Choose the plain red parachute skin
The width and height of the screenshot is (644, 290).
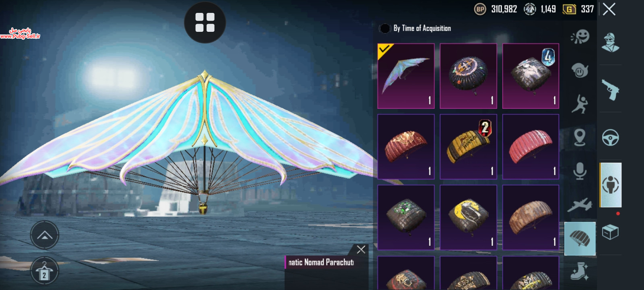point(530,147)
